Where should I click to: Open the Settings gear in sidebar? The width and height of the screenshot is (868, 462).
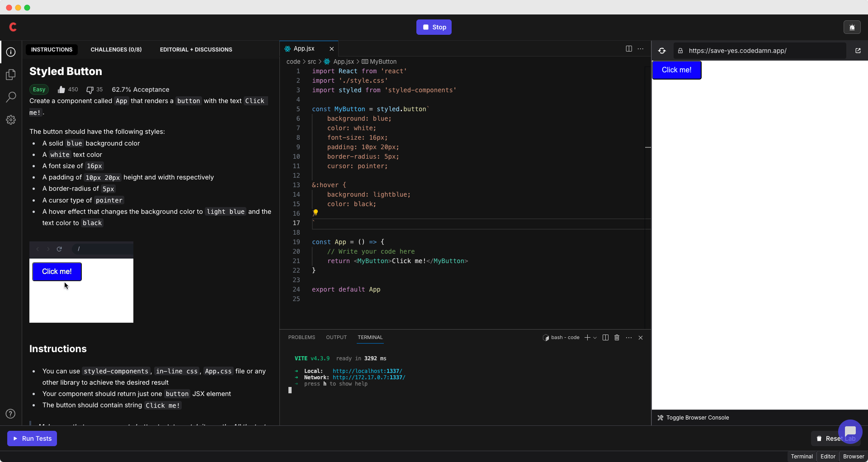11,120
